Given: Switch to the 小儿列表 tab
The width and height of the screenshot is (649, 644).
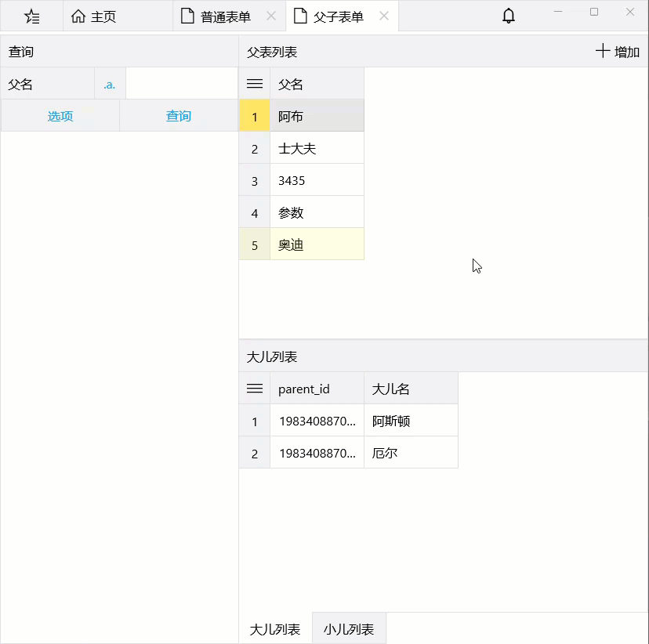Looking at the screenshot, I should (349, 629).
